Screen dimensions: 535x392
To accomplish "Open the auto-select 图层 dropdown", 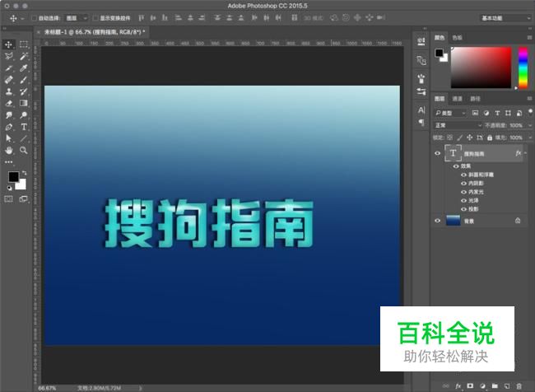I will (77, 18).
